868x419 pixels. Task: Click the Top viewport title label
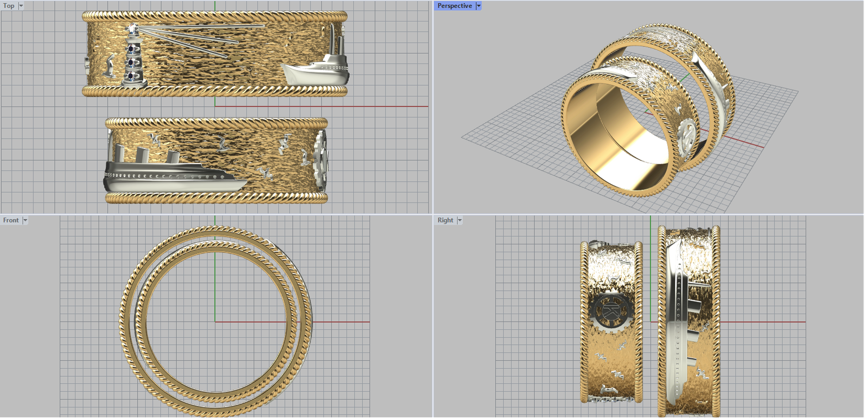pyautogui.click(x=9, y=6)
